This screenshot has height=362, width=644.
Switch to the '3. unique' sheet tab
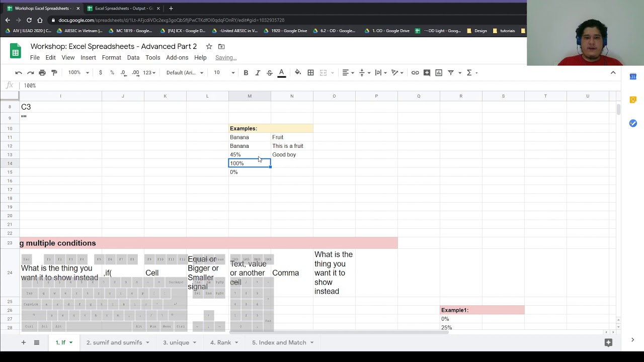pyautogui.click(x=180, y=342)
